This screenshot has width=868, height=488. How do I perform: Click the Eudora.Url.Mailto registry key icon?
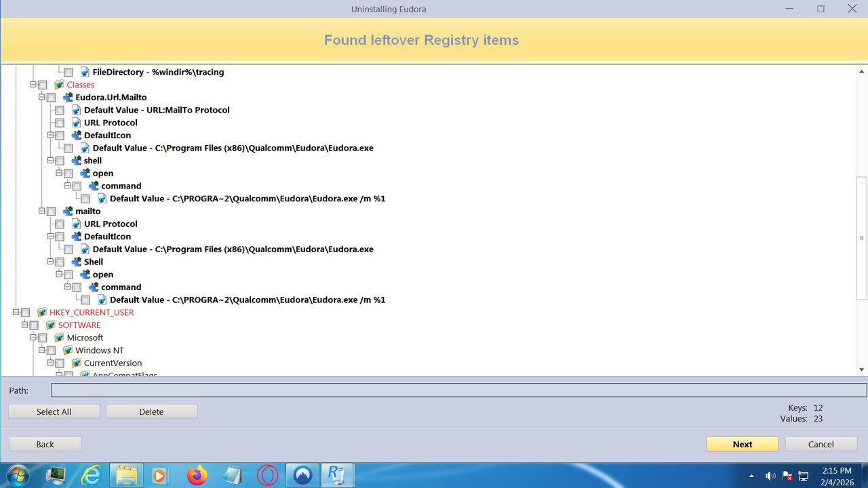click(x=68, y=98)
